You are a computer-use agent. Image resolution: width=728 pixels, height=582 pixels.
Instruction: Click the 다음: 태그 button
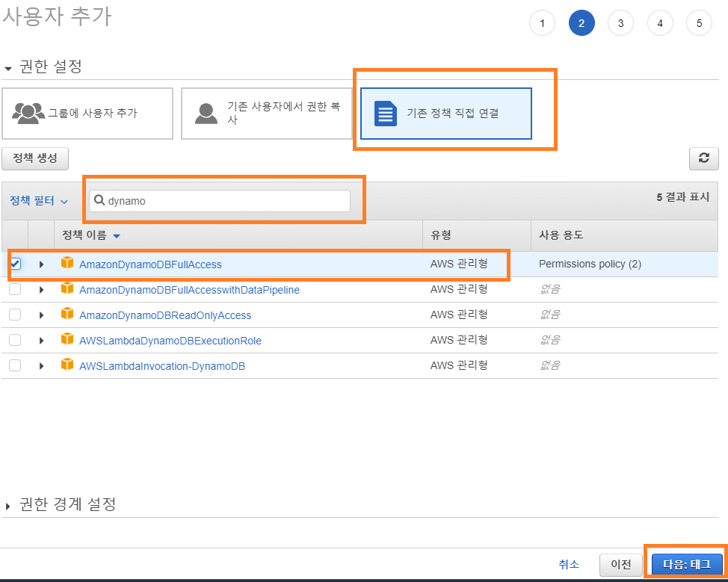click(687, 564)
